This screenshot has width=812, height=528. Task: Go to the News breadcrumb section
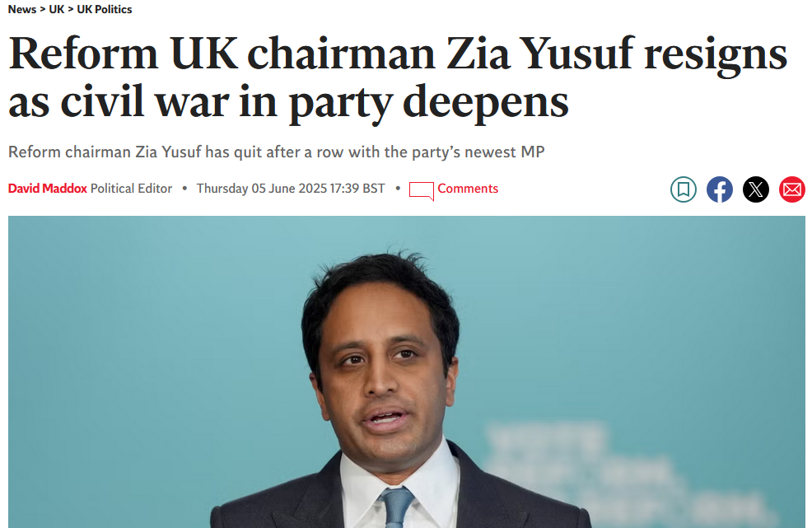[21, 10]
